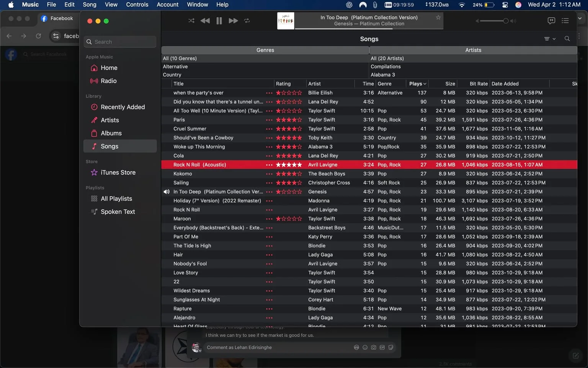Show the Playing Next queue list
Image resolution: width=588 pixels, height=368 pixels.
(x=565, y=21)
